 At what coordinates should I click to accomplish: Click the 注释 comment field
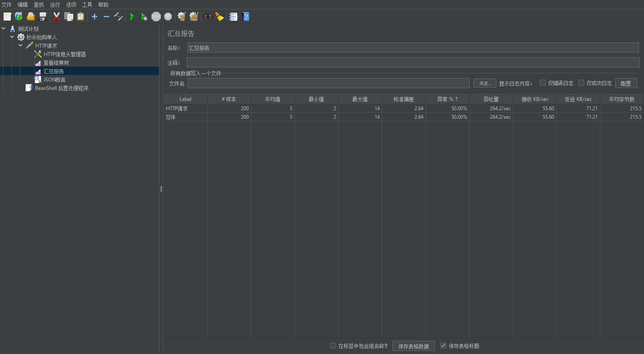pos(413,62)
